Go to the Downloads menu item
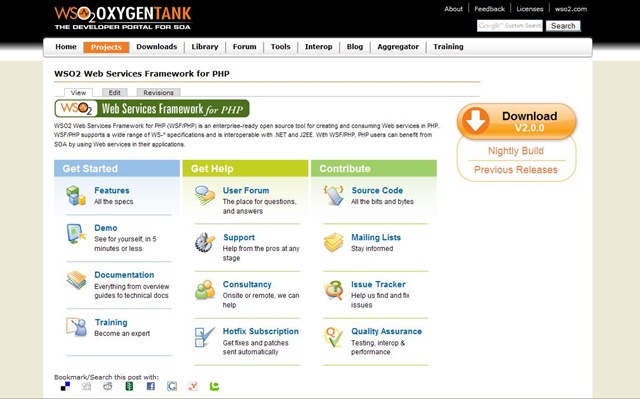 pos(157,47)
